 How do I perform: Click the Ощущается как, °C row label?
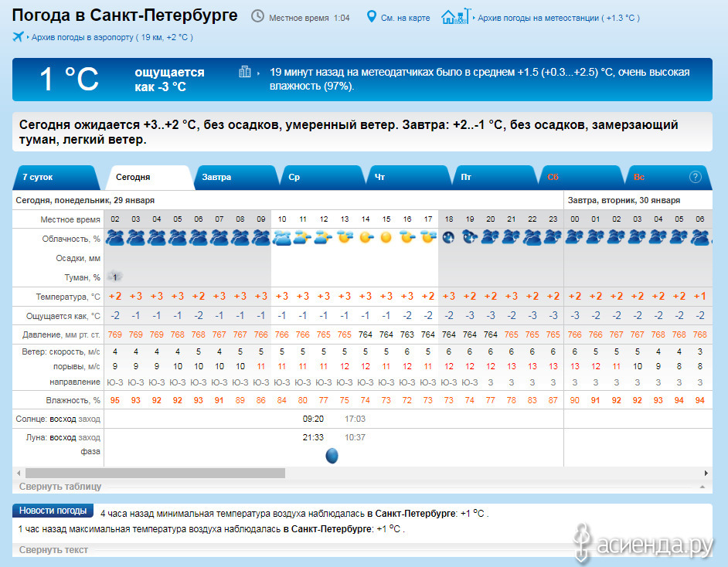pyautogui.click(x=63, y=316)
